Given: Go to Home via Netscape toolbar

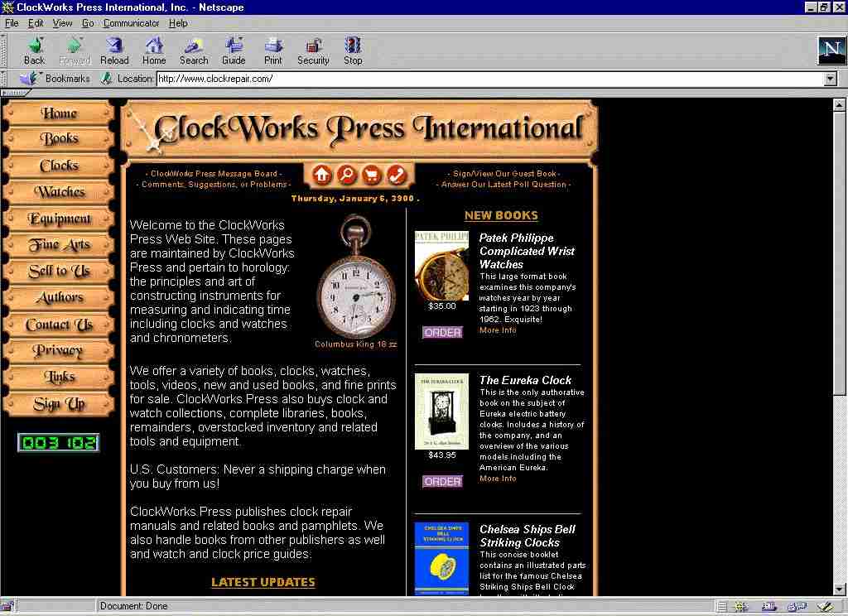Looking at the screenshot, I should click(154, 51).
